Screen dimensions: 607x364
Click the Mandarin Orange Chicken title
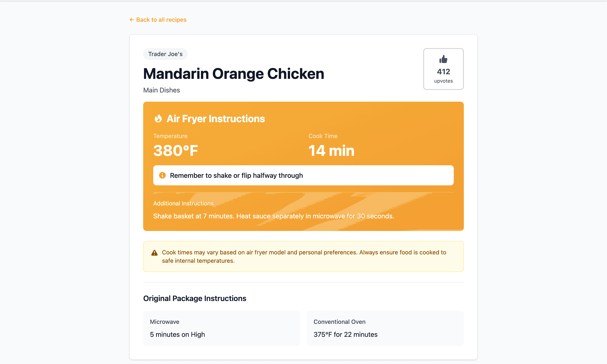click(x=233, y=74)
